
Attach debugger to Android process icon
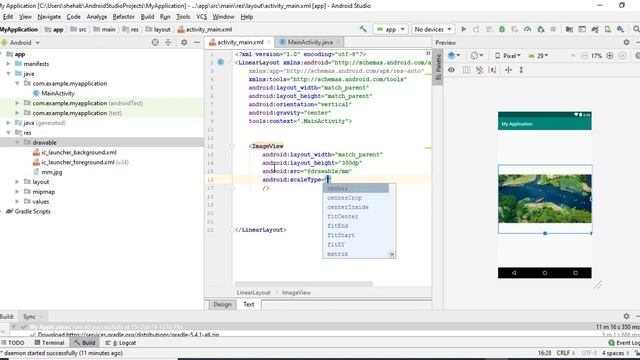point(541,29)
